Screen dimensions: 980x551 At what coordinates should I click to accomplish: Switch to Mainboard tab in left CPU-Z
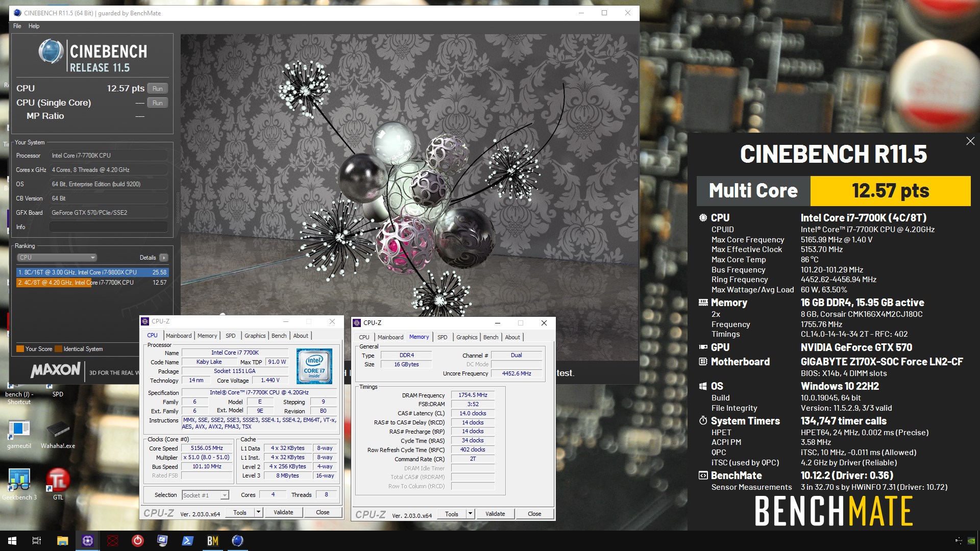pyautogui.click(x=179, y=336)
